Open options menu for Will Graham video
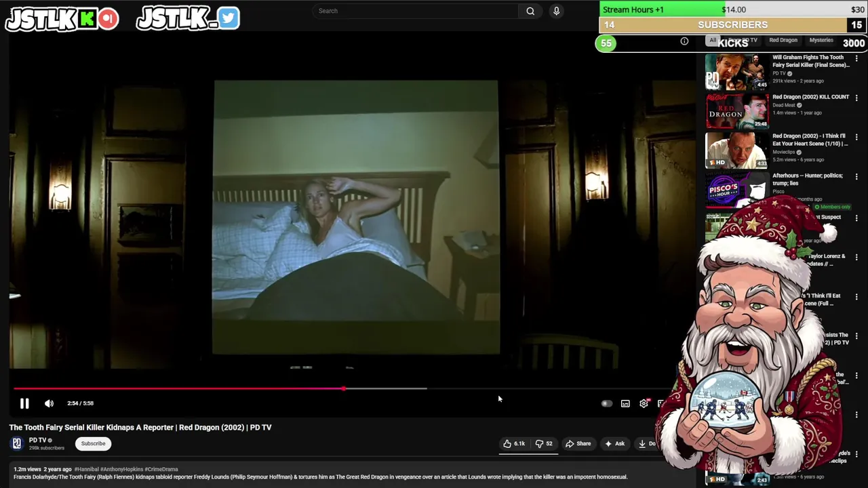This screenshot has height=488, width=868. (x=856, y=59)
